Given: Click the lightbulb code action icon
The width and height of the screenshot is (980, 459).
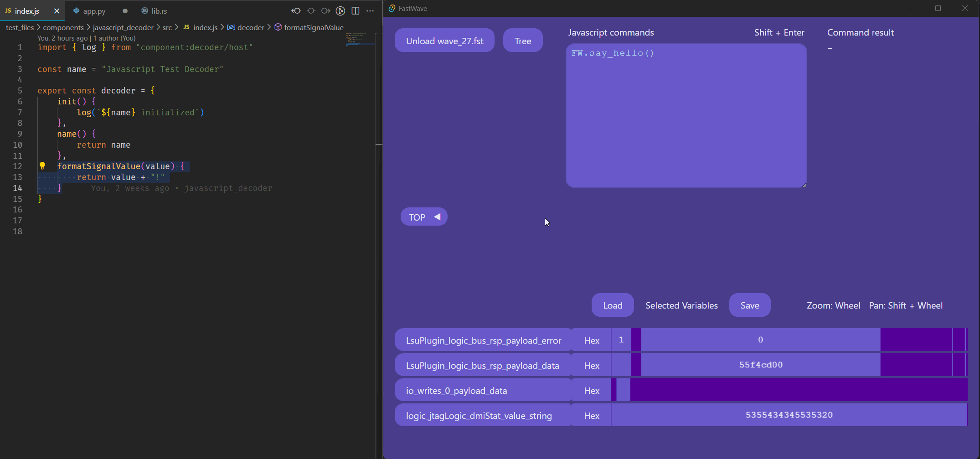Looking at the screenshot, I should point(42,166).
